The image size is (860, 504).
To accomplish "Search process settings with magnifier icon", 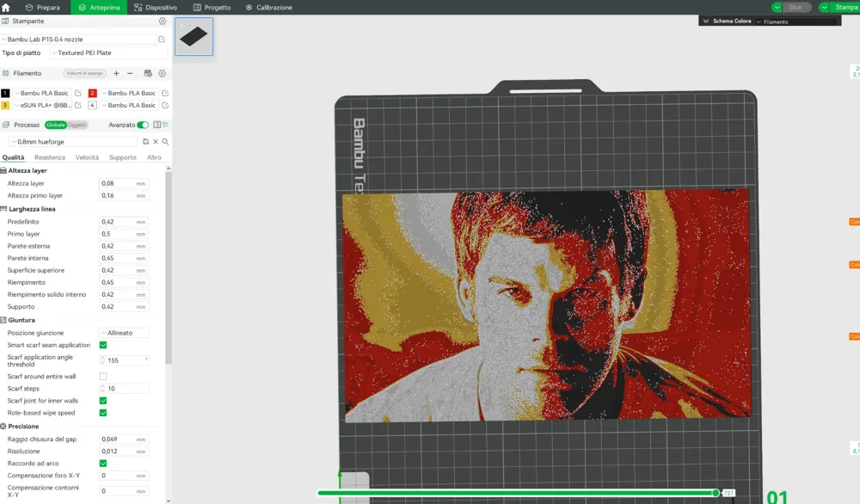I will 165,142.
